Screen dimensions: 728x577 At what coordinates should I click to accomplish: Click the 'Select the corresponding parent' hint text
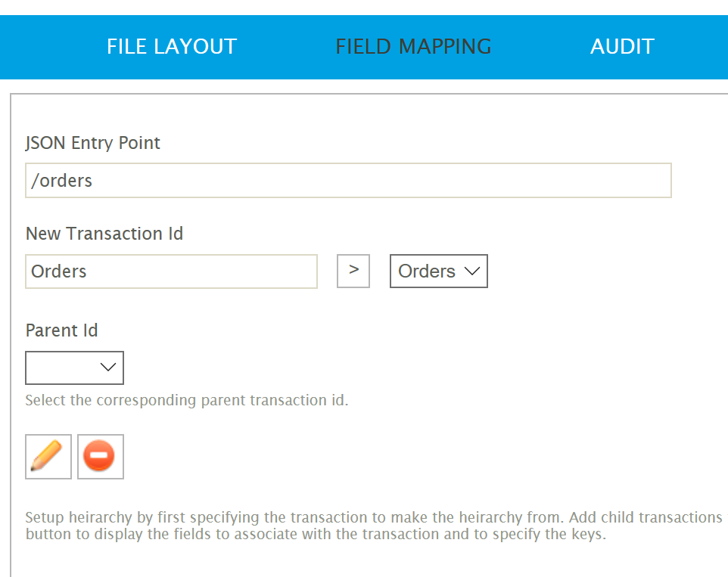pyautogui.click(x=186, y=400)
